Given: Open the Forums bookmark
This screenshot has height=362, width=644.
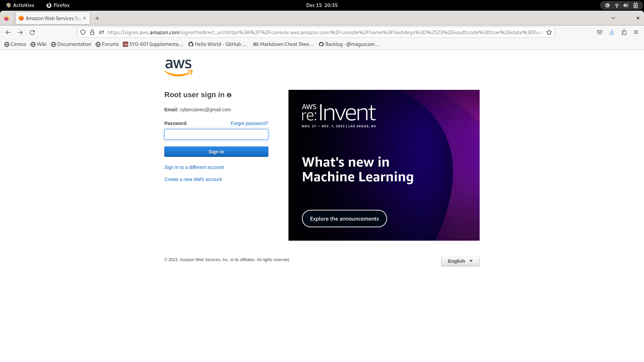Looking at the screenshot, I should point(107,44).
